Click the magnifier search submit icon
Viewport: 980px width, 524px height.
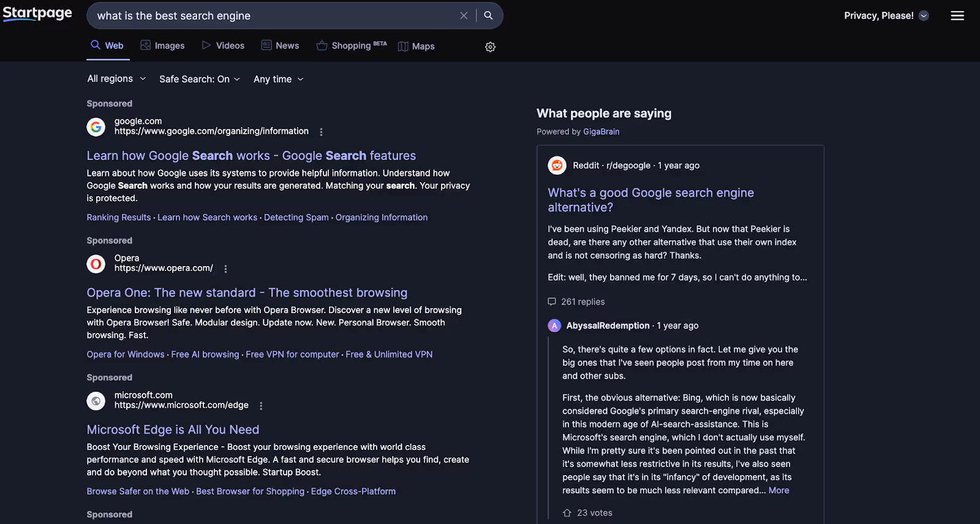[488, 15]
